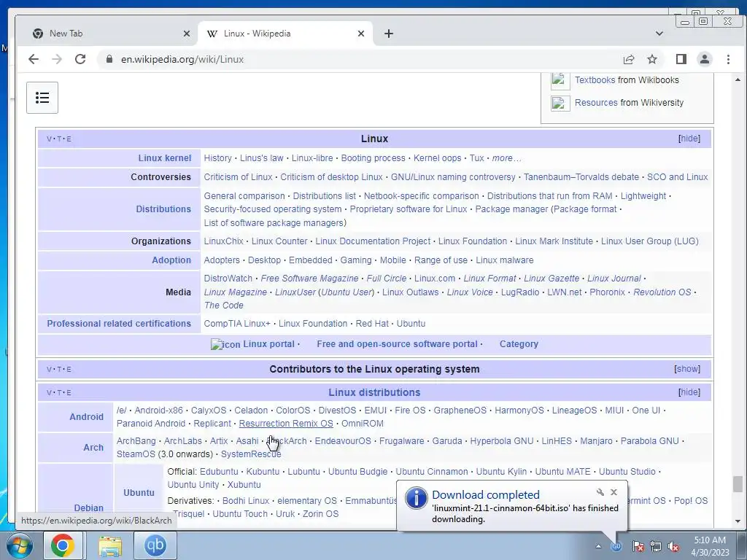The image size is (747, 560).
Task: Open Chrome's three-dot menu
Action: [728, 59]
